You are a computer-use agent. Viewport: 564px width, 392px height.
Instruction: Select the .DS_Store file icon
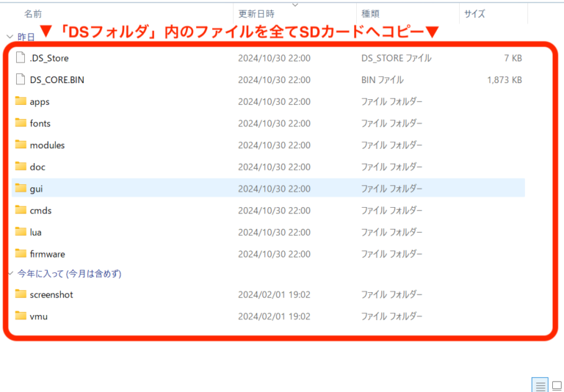(21, 58)
